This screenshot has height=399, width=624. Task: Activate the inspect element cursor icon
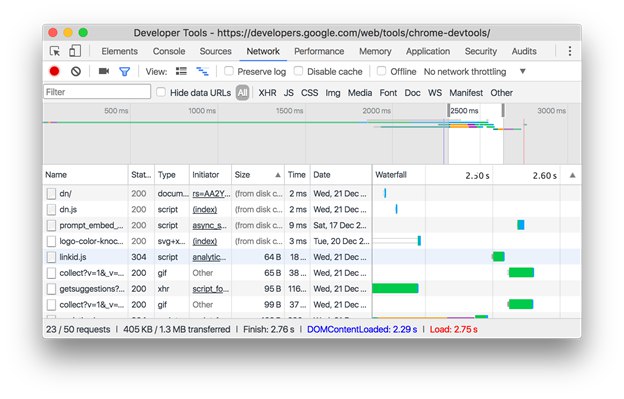click(55, 51)
